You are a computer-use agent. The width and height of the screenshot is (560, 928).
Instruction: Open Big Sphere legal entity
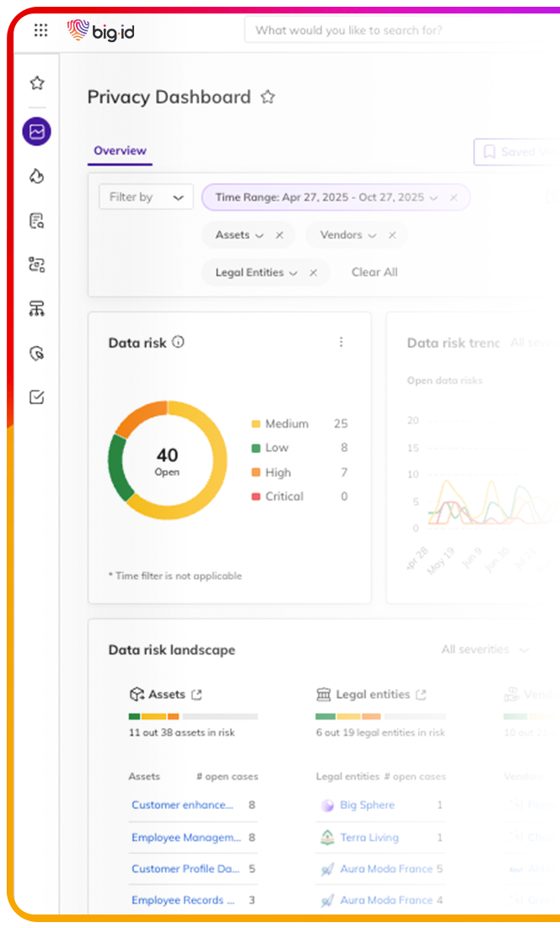(367, 805)
